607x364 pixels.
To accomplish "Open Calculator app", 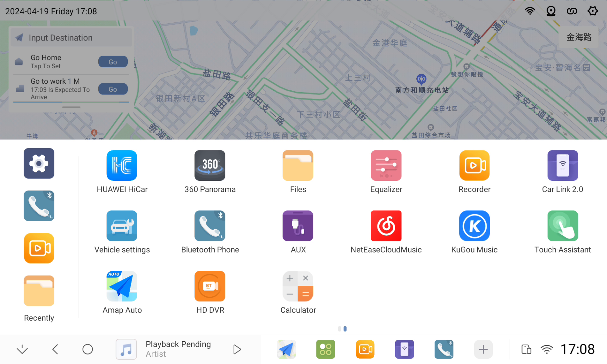I will [x=297, y=286].
